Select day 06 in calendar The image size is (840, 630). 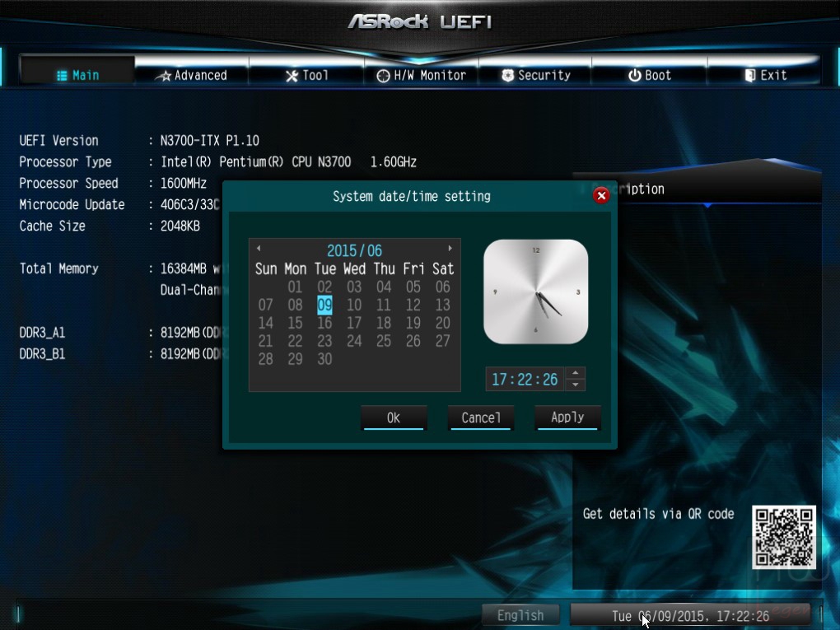coord(442,287)
